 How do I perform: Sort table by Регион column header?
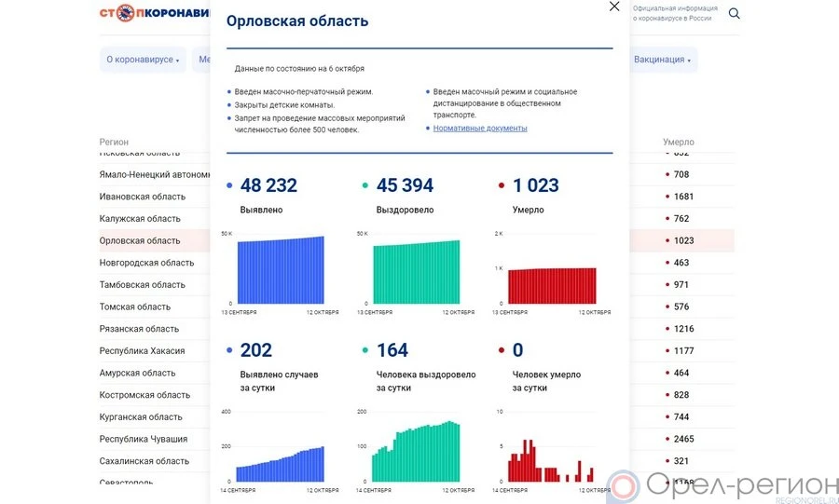pos(114,143)
